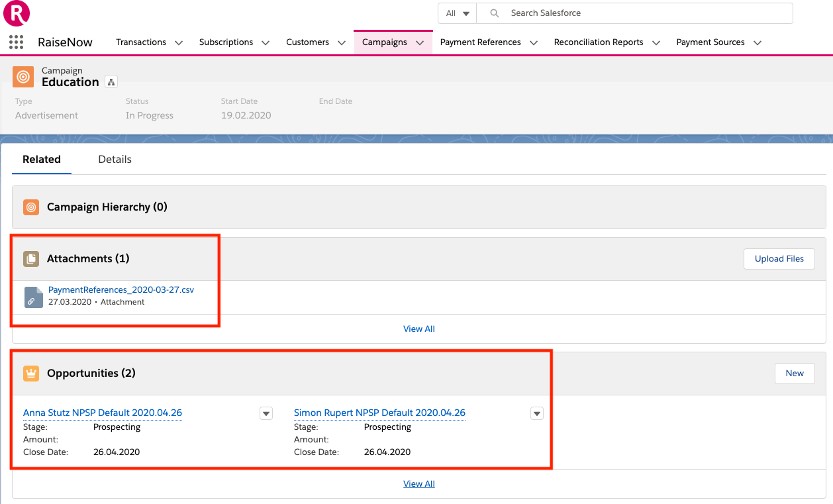
Task: Open the Attachments (1) related list
Action: [88, 259]
